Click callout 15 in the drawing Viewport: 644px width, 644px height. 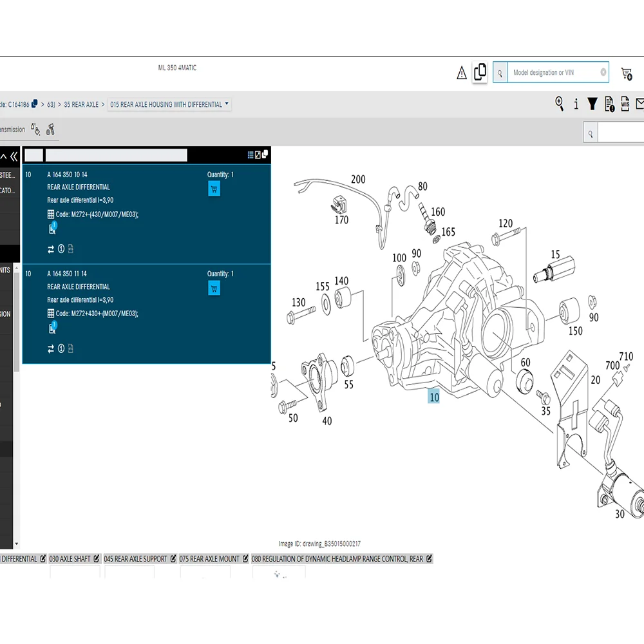555,254
